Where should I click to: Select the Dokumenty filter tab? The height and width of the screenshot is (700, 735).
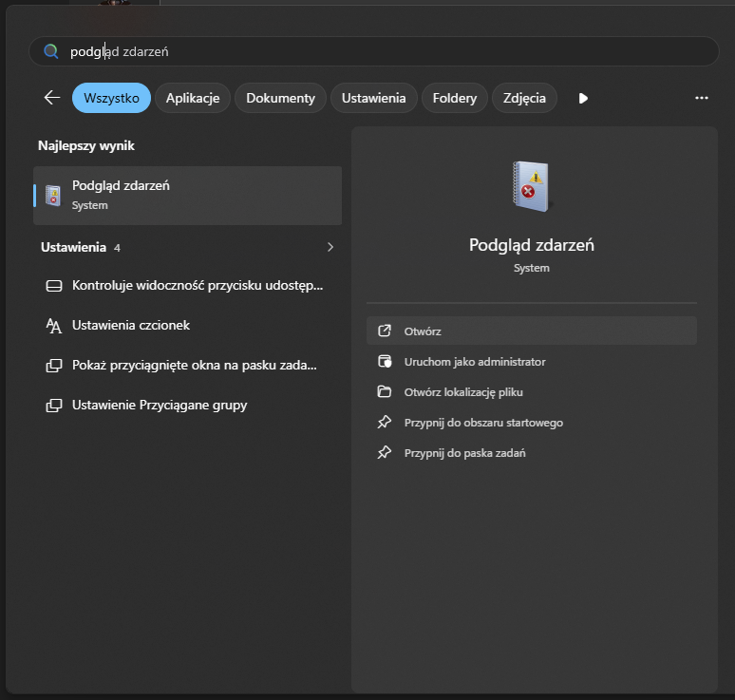click(x=280, y=98)
